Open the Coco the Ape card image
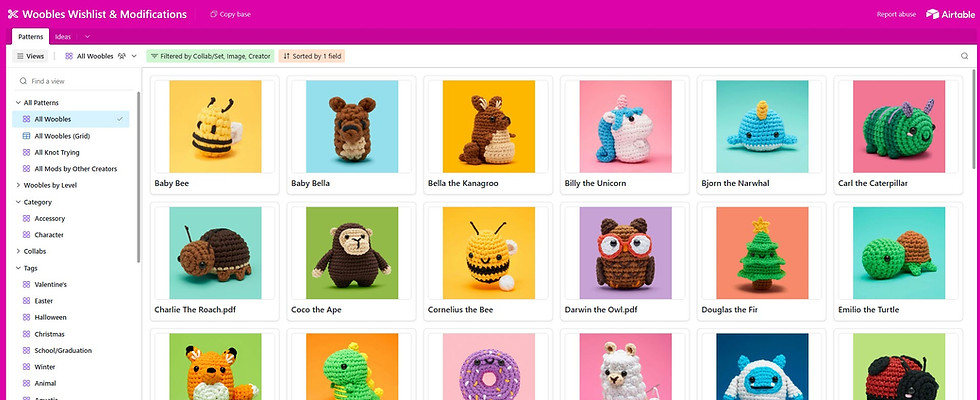Viewport: 980px width, 400px height. pos(352,253)
